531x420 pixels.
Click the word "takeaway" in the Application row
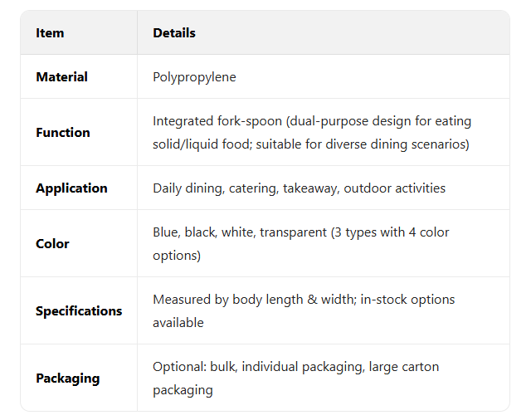pyautogui.click(x=308, y=188)
